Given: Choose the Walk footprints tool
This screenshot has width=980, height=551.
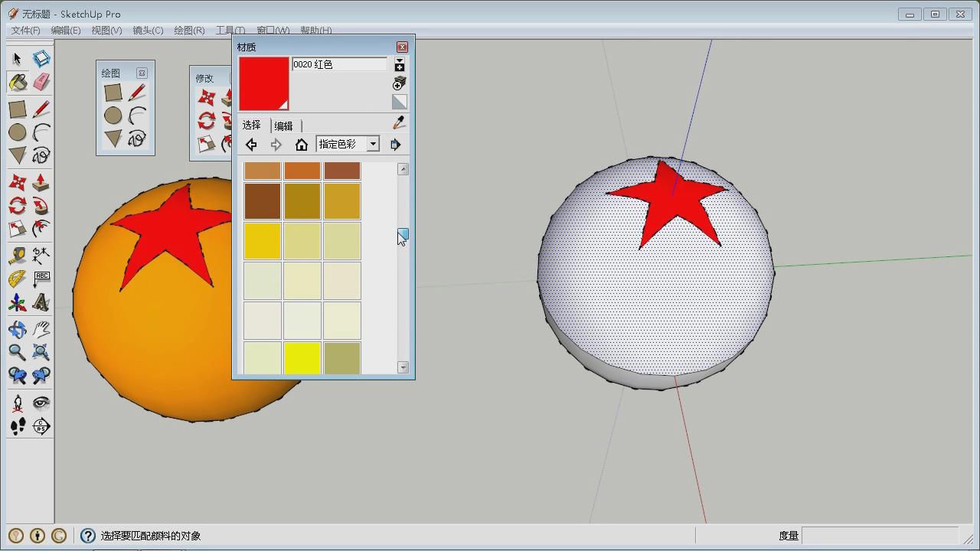Looking at the screenshot, I should pos(17,426).
